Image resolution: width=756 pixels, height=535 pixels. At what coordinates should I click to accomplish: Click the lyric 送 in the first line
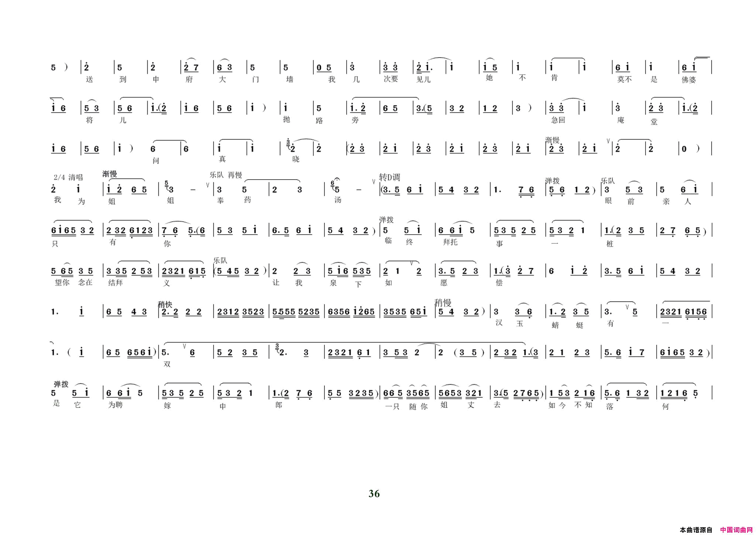point(89,79)
